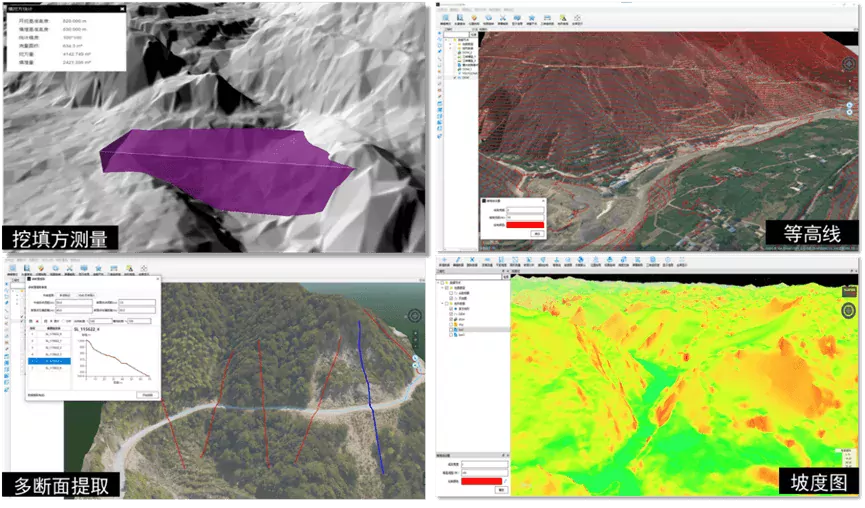Collapse the root node in the contour layer tree
The height and width of the screenshot is (508, 865).
pyautogui.click(x=449, y=39)
